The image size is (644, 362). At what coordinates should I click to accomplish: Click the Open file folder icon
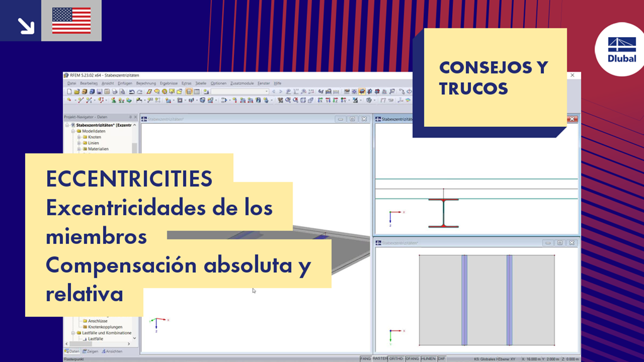77,92
